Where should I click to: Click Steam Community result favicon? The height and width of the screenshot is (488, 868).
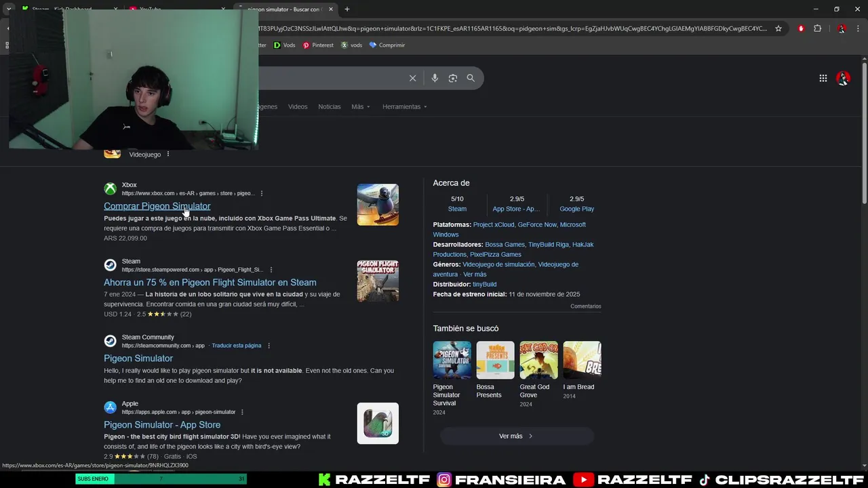coord(110,341)
